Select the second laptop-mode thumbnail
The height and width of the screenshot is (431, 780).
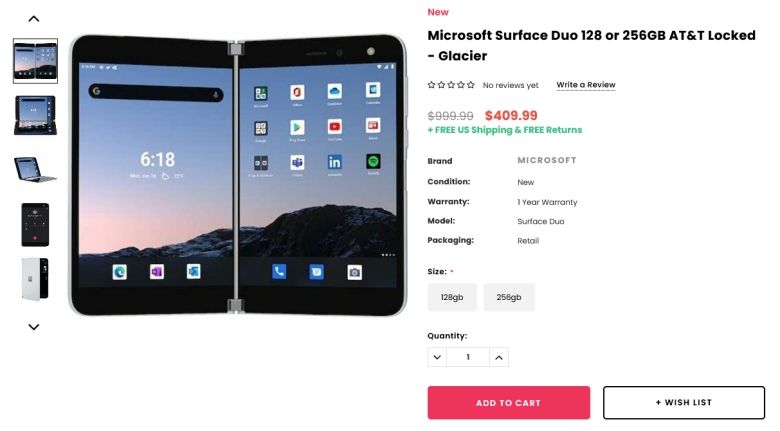pyautogui.click(x=35, y=115)
